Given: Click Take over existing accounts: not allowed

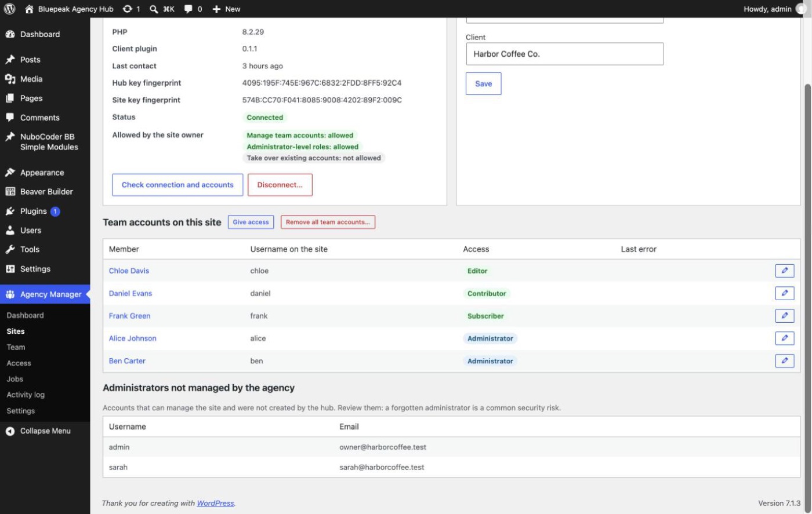Looking at the screenshot, I should point(314,158).
